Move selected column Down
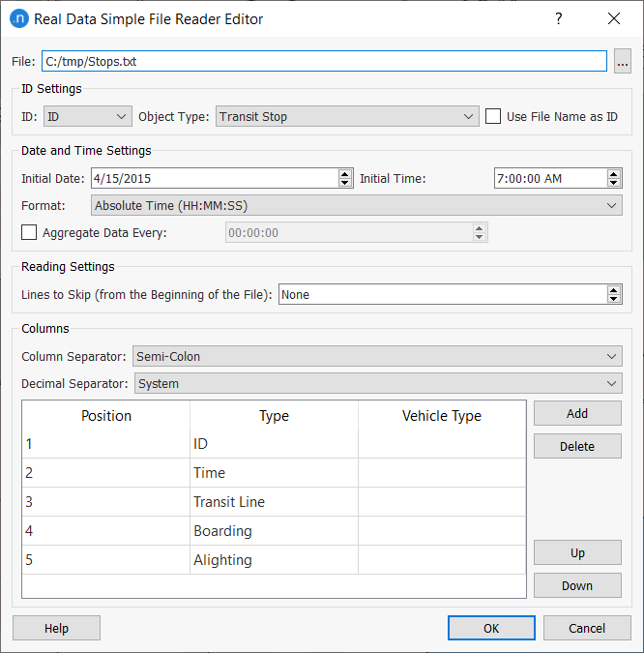The height and width of the screenshot is (653, 644). [x=577, y=585]
